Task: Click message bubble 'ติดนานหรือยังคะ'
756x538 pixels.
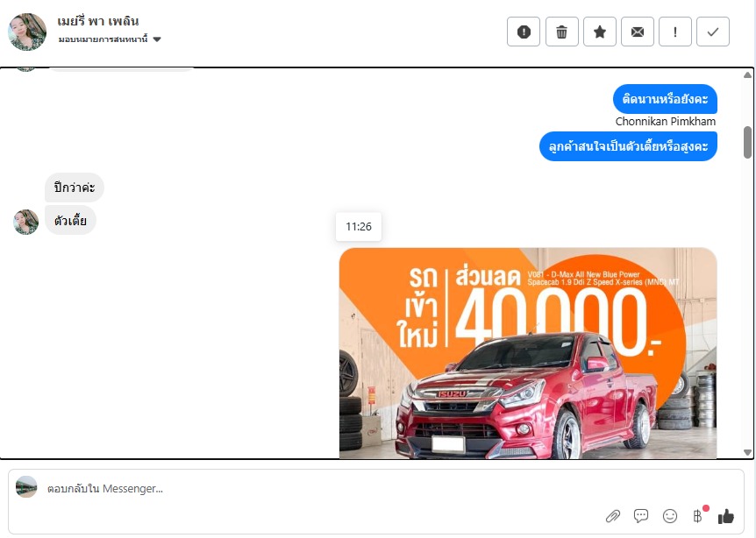Action: [x=665, y=99]
